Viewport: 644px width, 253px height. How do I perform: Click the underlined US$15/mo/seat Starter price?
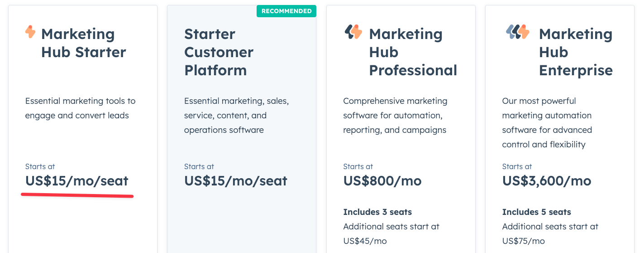77,181
